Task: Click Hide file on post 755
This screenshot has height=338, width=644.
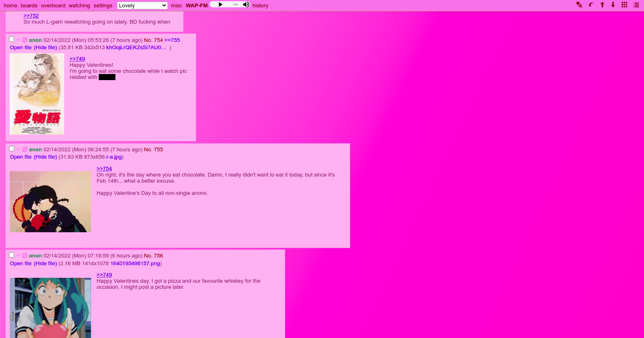Action: pos(45,157)
